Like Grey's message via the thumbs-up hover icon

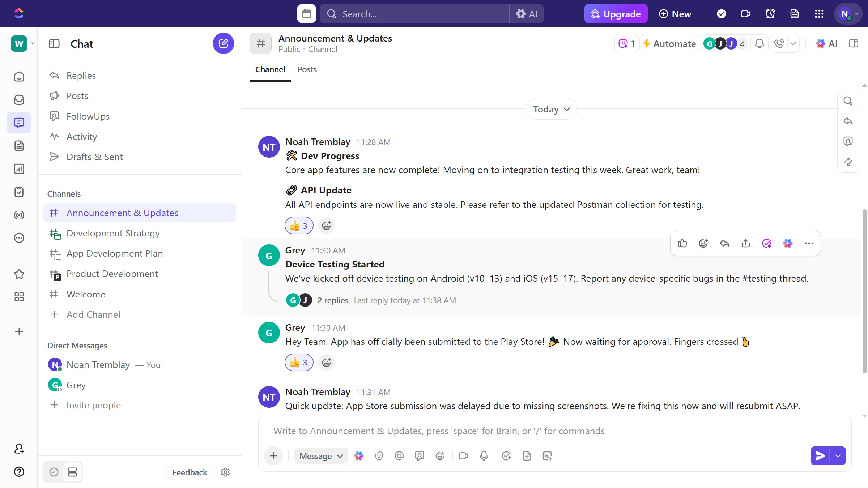click(x=682, y=243)
